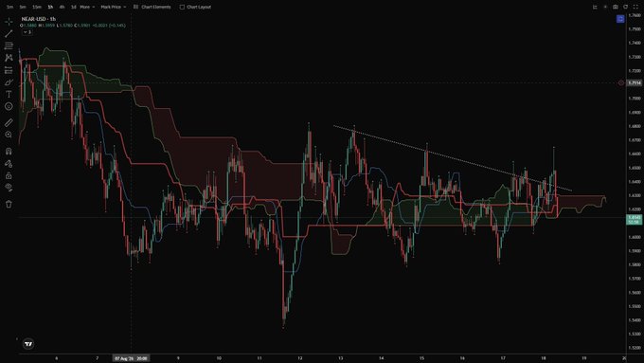Click the 07 Aug date label on time axis
Viewport: 644px width, 363px height.
tap(131, 358)
